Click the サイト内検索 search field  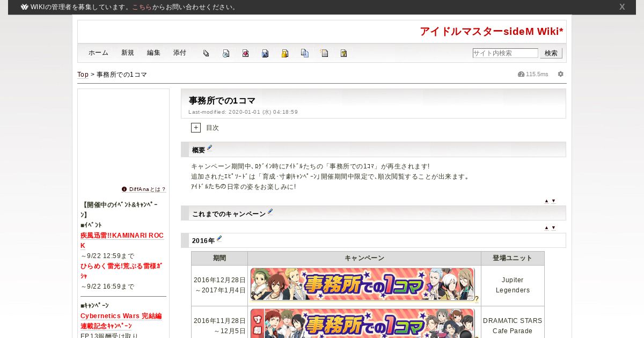[x=505, y=53]
